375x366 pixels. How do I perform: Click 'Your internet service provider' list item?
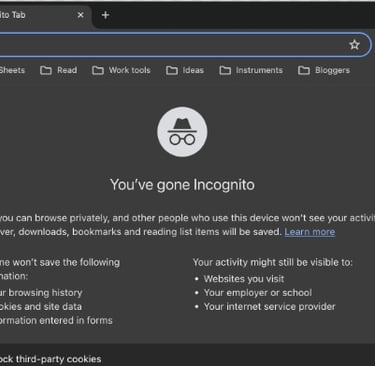pyautogui.click(x=270, y=307)
